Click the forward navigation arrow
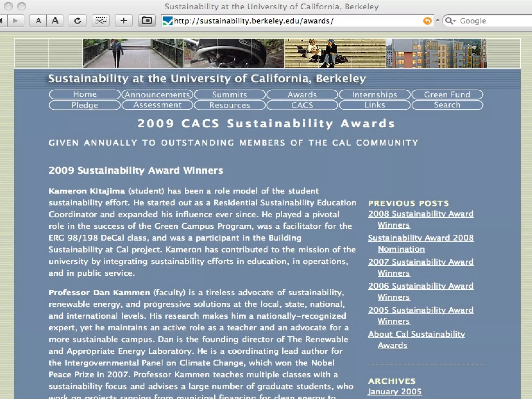Viewport: 532px width, 399px height. point(16,21)
